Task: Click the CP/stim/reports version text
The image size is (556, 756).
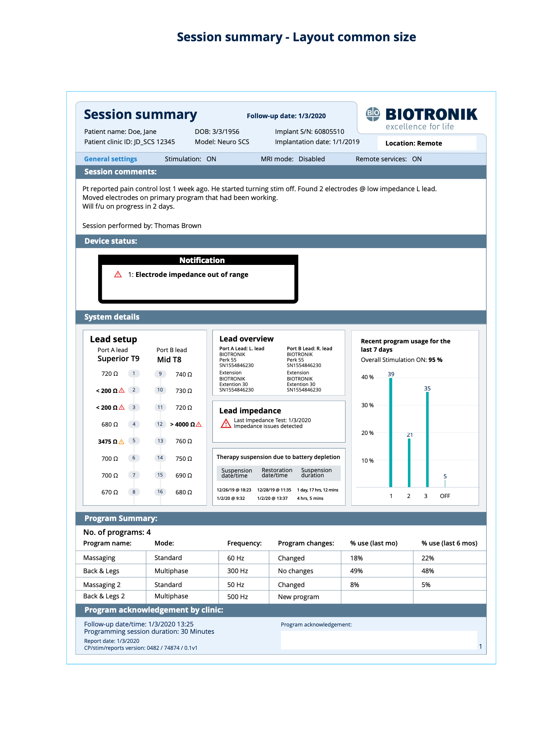Action: click(141, 648)
